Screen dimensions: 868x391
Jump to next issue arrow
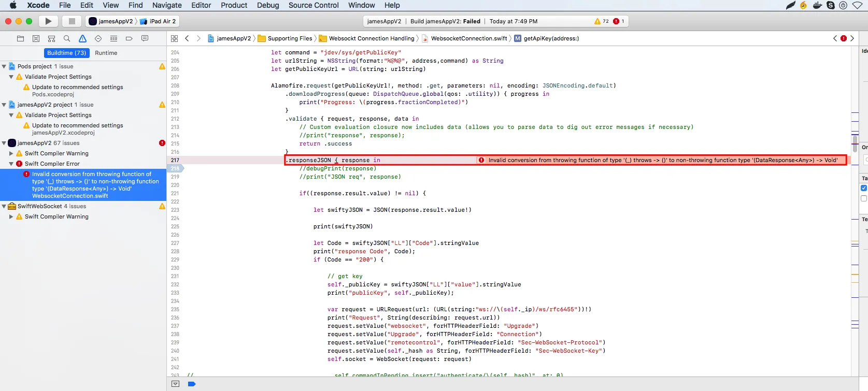click(852, 38)
